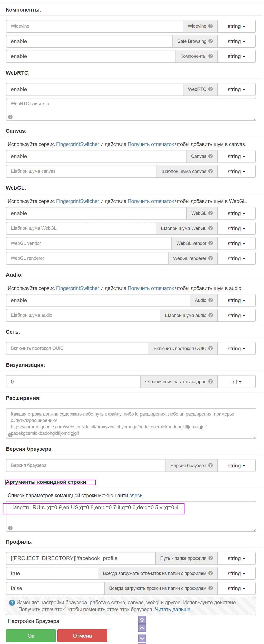Click the help icon next to Widevine
Screen dimensions: 264x644
(210, 26)
